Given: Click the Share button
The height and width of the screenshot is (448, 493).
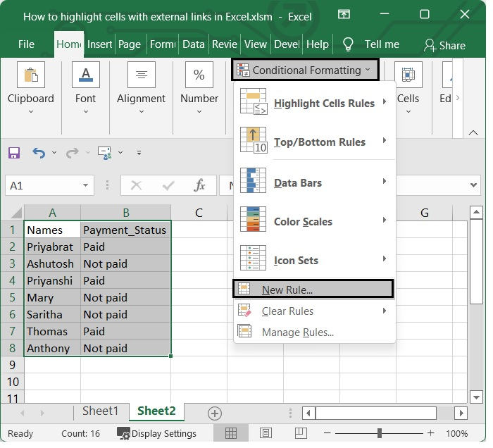Looking at the screenshot, I should [x=444, y=45].
